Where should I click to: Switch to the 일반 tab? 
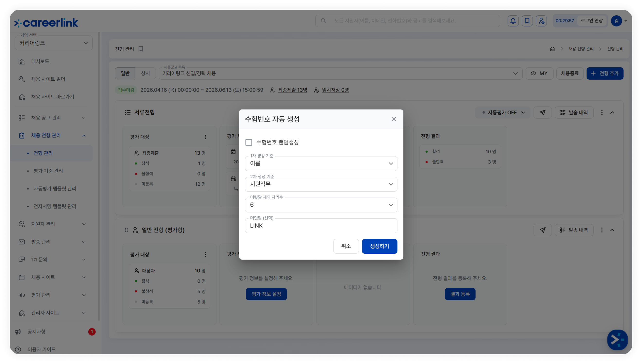pyautogui.click(x=125, y=74)
